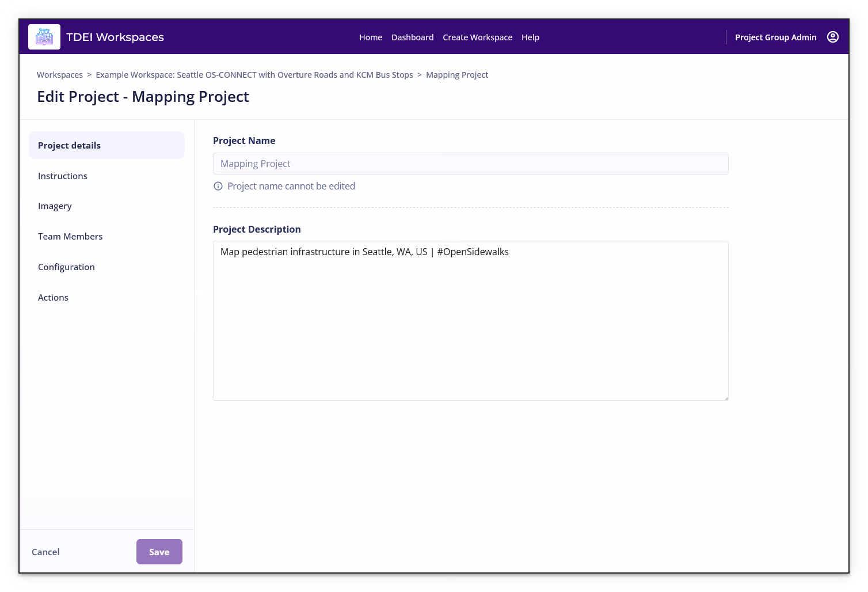Click the Mapping Project breadcrumb
The image size is (868, 592).
click(x=457, y=75)
